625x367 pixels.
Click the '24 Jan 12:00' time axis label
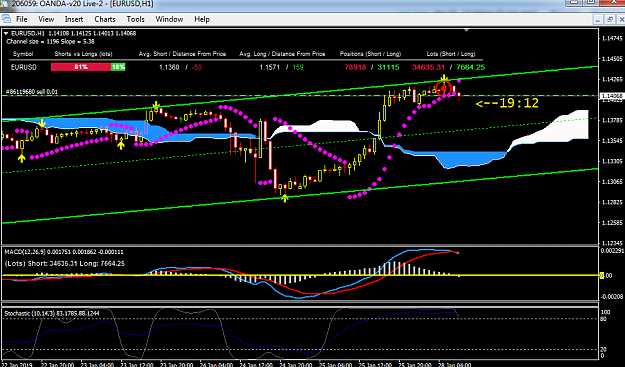tap(256, 364)
